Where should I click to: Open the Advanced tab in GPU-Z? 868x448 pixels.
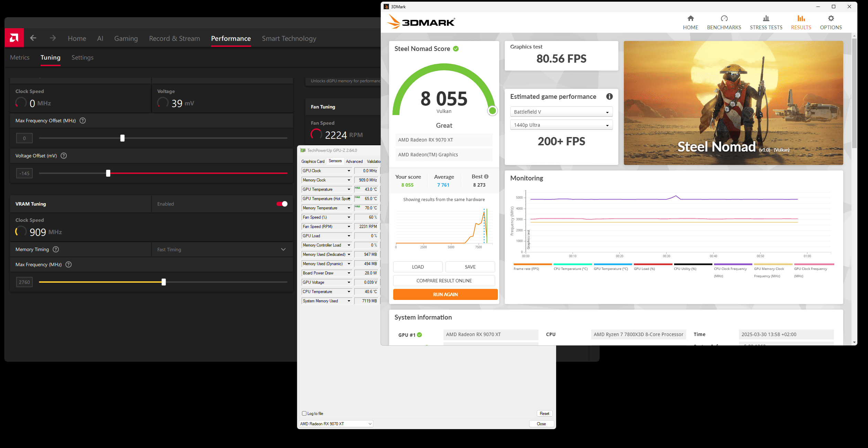(354, 162)
